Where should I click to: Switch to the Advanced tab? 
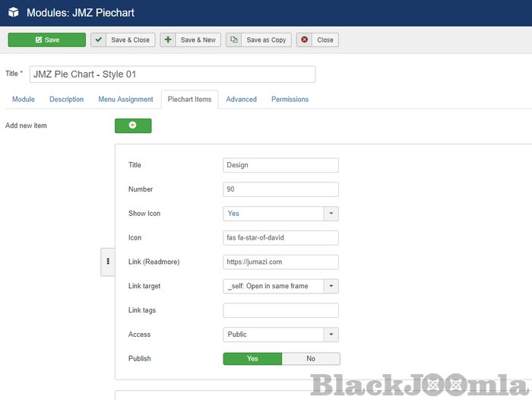click(x=241, y=100)
